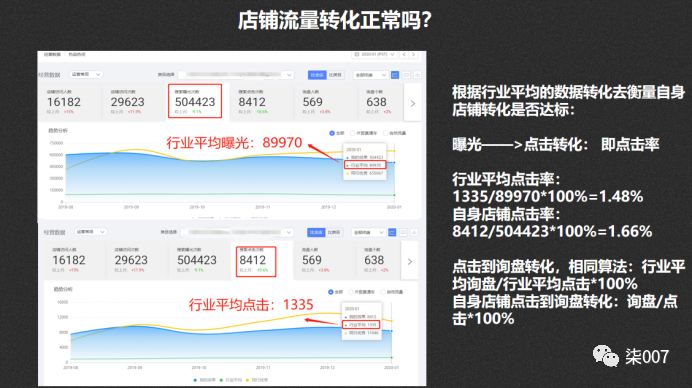Choose 自然流量 radio above the clicks chart
The height and width of the screenshot is (388, 692).
click(392, 292)
